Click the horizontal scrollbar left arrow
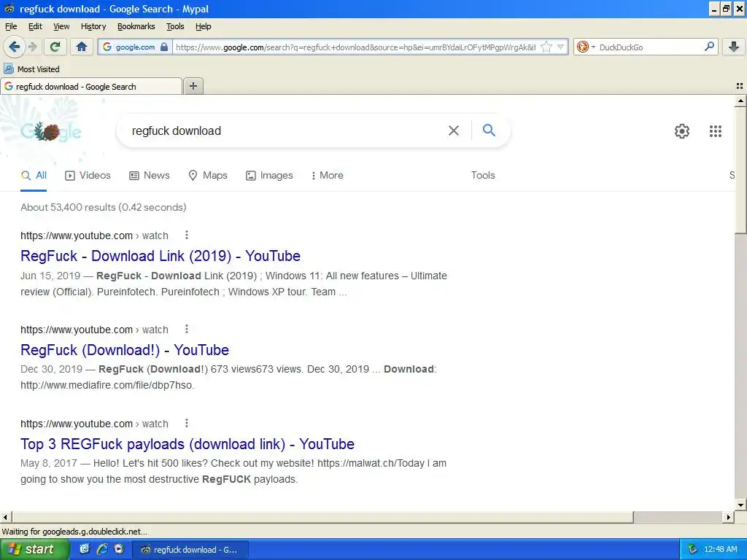This screenshot has height=560, width=747. pos(5,517)
